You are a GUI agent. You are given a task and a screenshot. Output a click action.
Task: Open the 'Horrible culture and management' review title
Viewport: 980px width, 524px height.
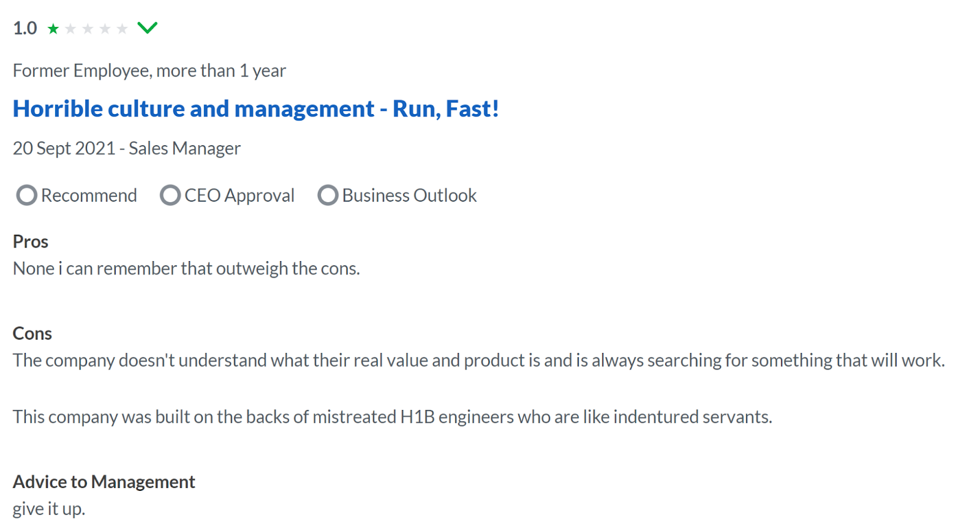[x=256, y=108]
